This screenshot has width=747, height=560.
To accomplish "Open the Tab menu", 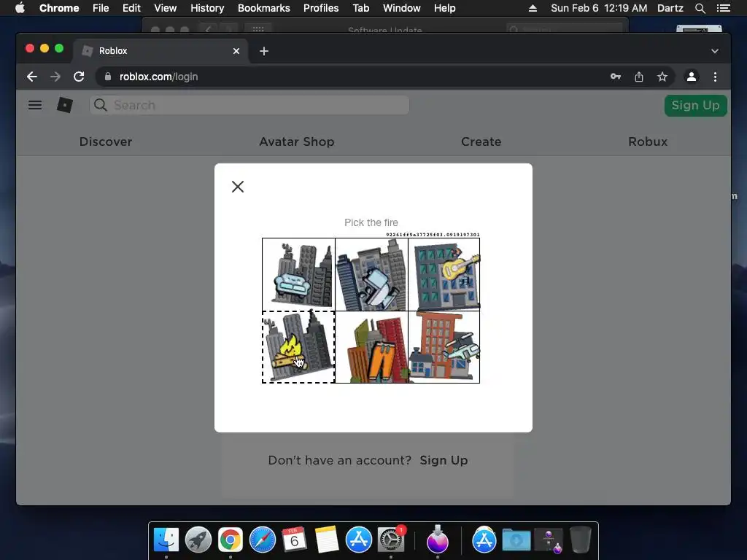I will pos(360,8).
